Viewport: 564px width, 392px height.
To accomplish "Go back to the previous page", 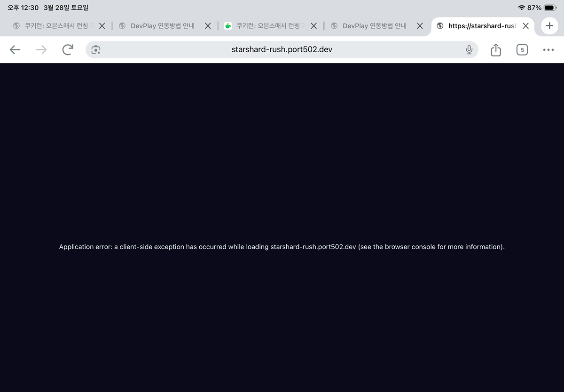I will point(15,50).
